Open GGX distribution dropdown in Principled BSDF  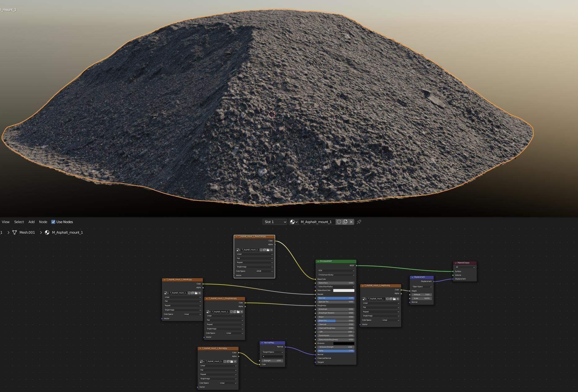336,271
